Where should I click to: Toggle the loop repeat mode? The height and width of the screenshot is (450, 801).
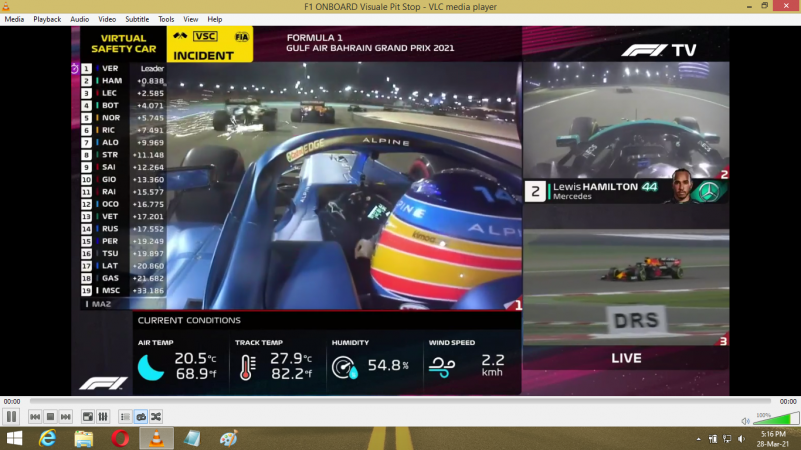[x=141, y=417]
